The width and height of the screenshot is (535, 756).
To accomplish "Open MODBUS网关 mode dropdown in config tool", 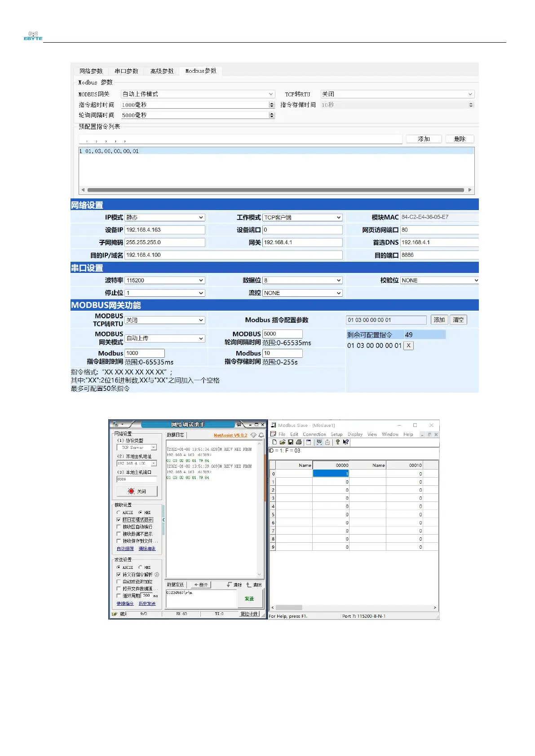I will [x=198, y=94].
